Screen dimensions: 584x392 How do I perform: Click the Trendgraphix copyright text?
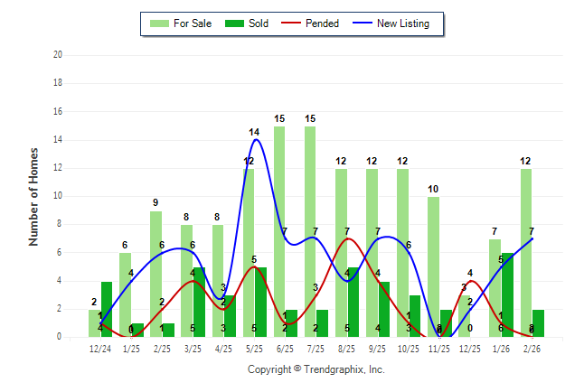(316, 369)
